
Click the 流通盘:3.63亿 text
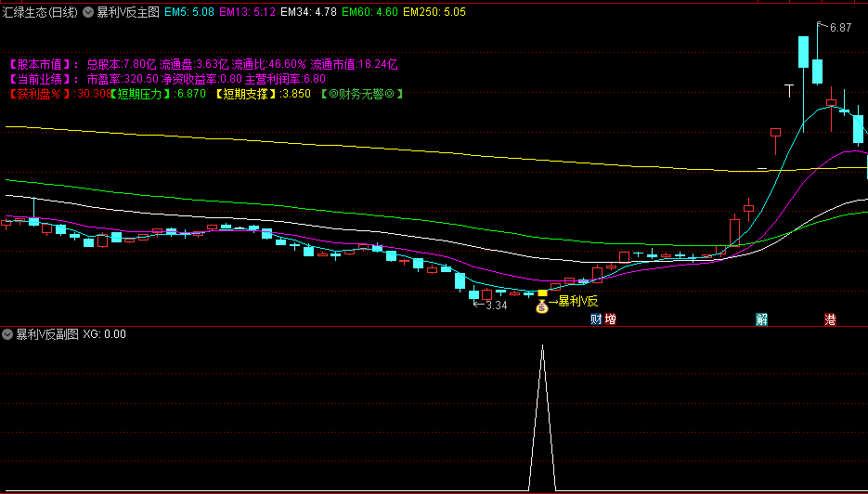(x=194, y=64)
